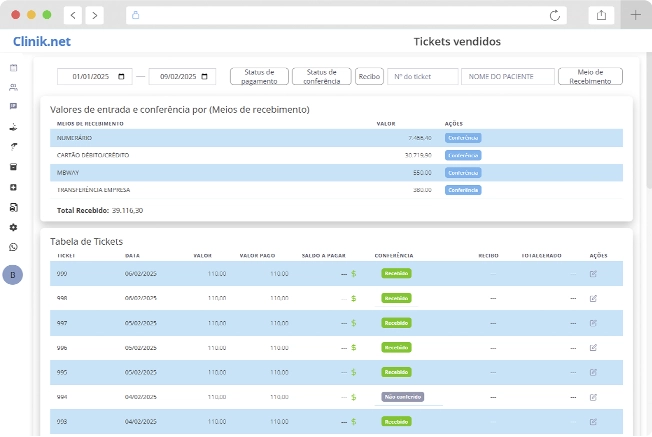The image size is (652, 437).
Task: Open the settings gear in the sidebar
Action: click(14, 227)
